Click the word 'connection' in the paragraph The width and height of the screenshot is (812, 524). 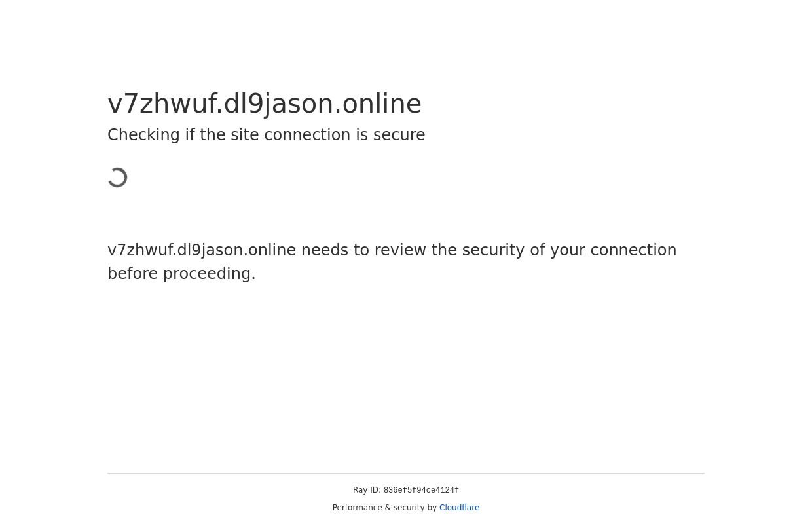[633, 250]
